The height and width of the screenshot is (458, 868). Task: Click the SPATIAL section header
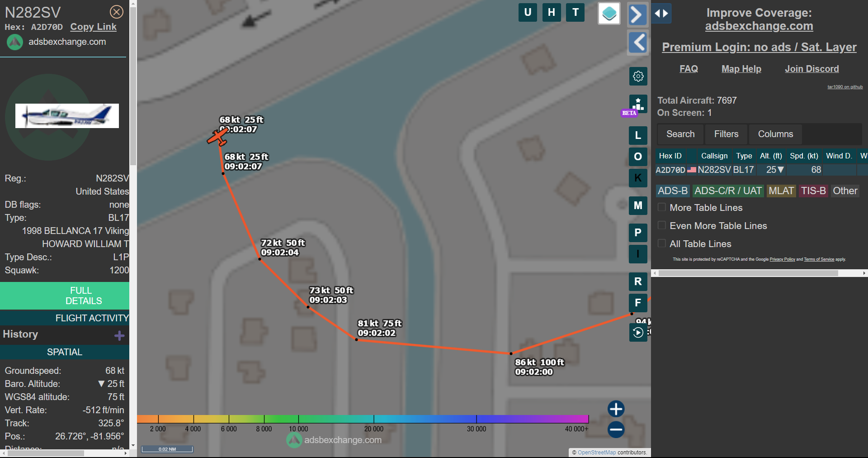point(65,352)
